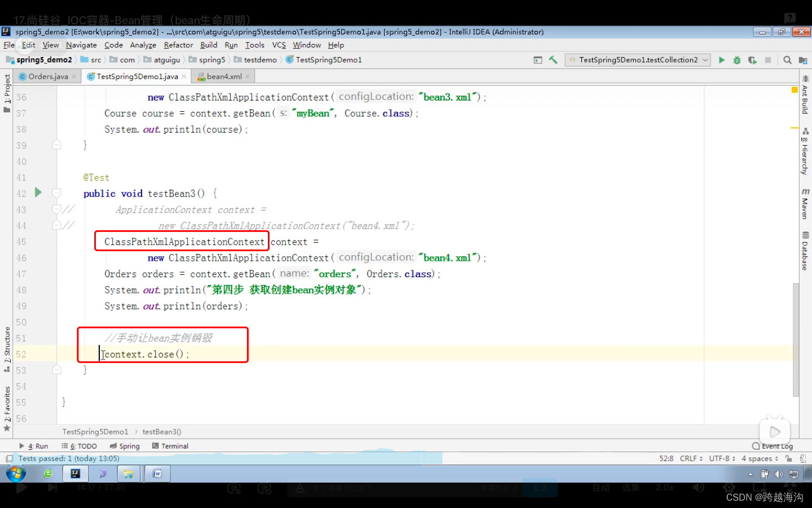This screenshot has height=508, width=812.
Task: Open the Maven side panel
Action: coord(805,204)
